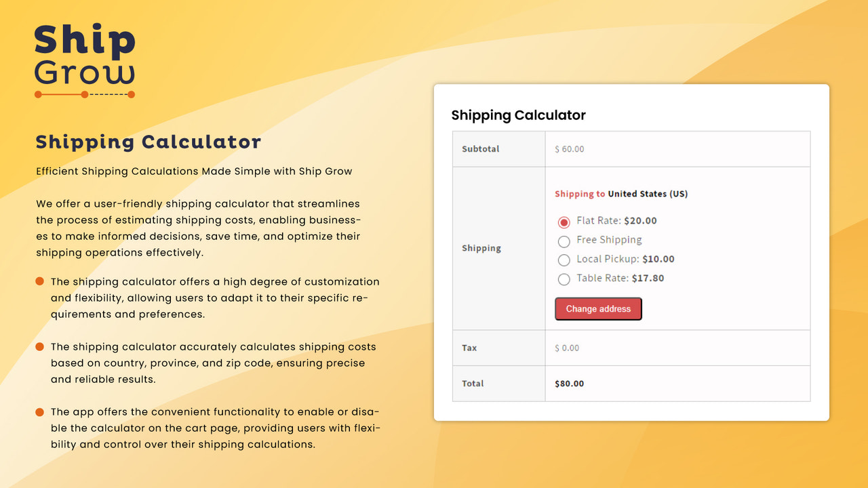Image resolution: width=868 pixels, height=488 pixels.
Task: Select the Subtotal row label
Action: tap(480, 148)
